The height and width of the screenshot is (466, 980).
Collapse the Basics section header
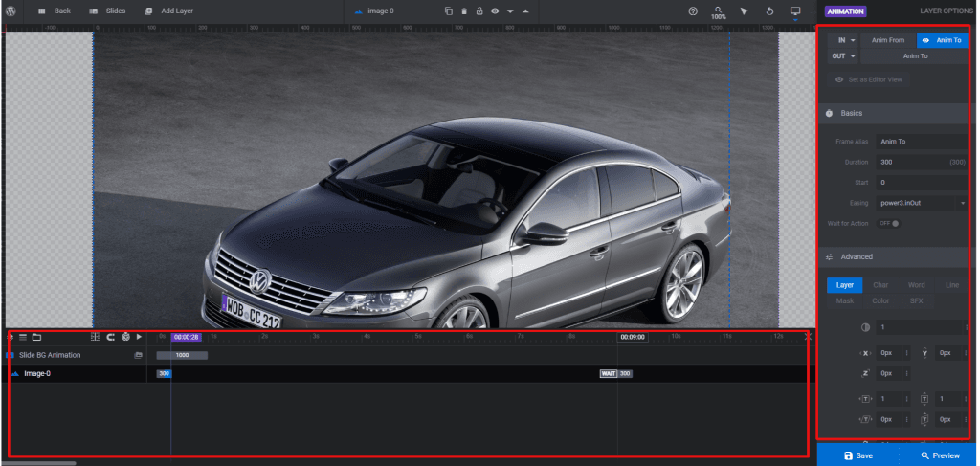point(894,113)
